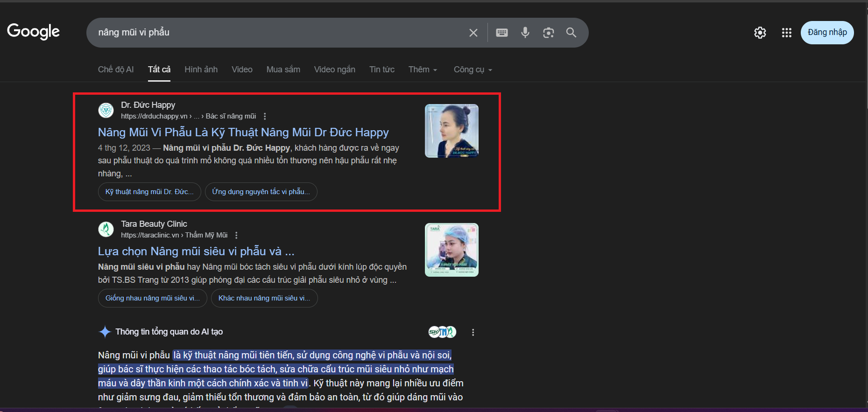Click Khác nhau nâng mũi siêu vi chip
This screenshot has height=412, width=868.
264,298
